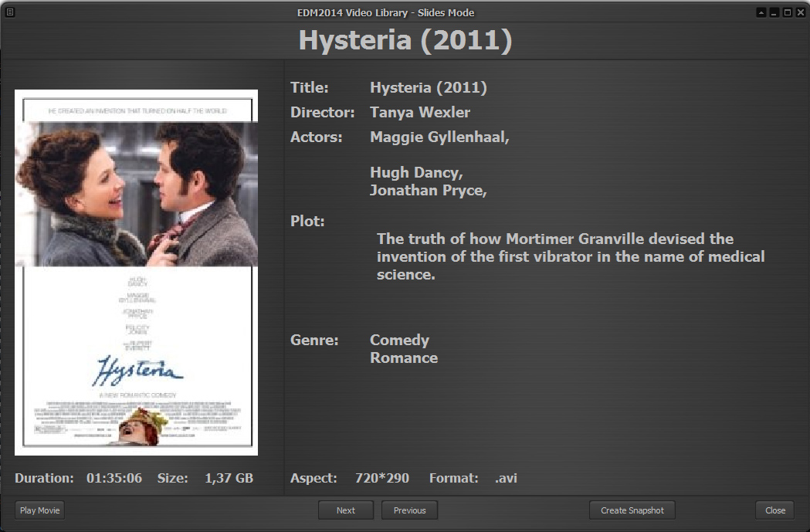Screen dimensions: 810x532
Task: Go back with the Previous button
Action: pyautogui.click(x=410, y=510)
